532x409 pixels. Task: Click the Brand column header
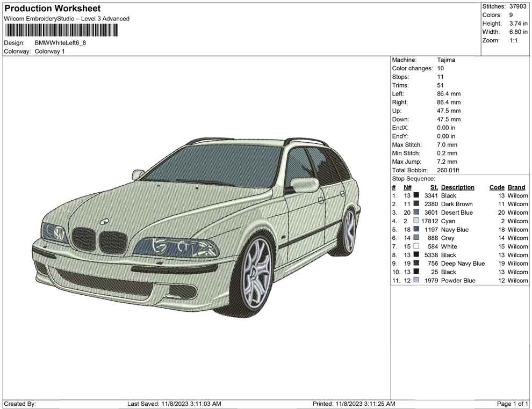click(515, 187)
